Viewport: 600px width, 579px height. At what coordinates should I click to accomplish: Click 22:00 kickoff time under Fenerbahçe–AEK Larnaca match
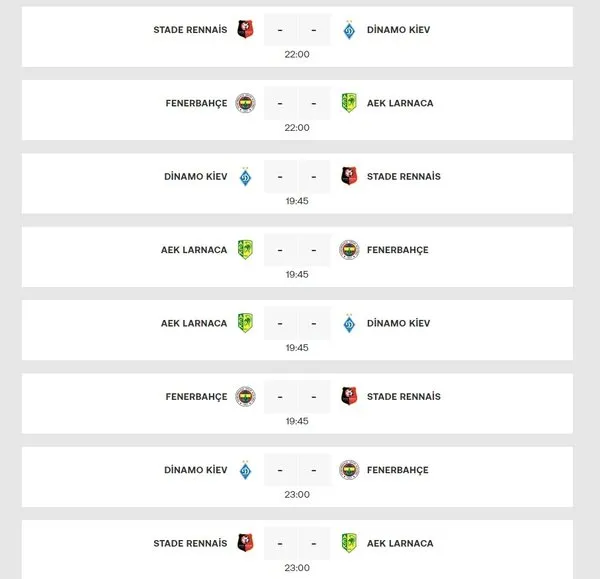(x=297, y=127)
